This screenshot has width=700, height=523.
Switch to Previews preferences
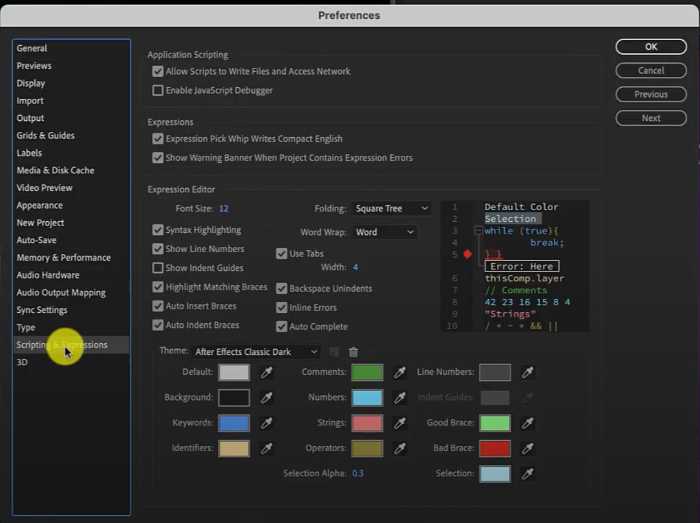(34, 66)
